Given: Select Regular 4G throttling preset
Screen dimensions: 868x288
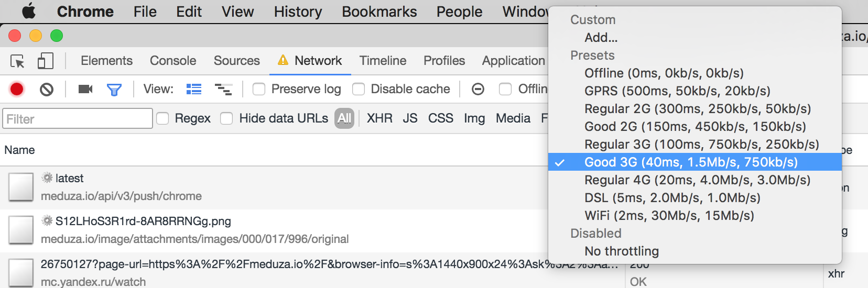Looking at the screenshot, I should pyautogui.click(x=695, y=180).
